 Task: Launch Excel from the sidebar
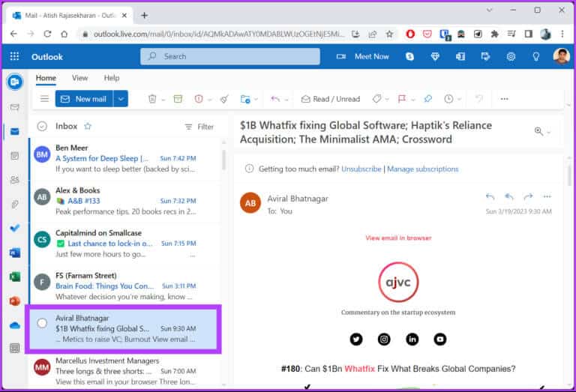click(x=15, y=277)
